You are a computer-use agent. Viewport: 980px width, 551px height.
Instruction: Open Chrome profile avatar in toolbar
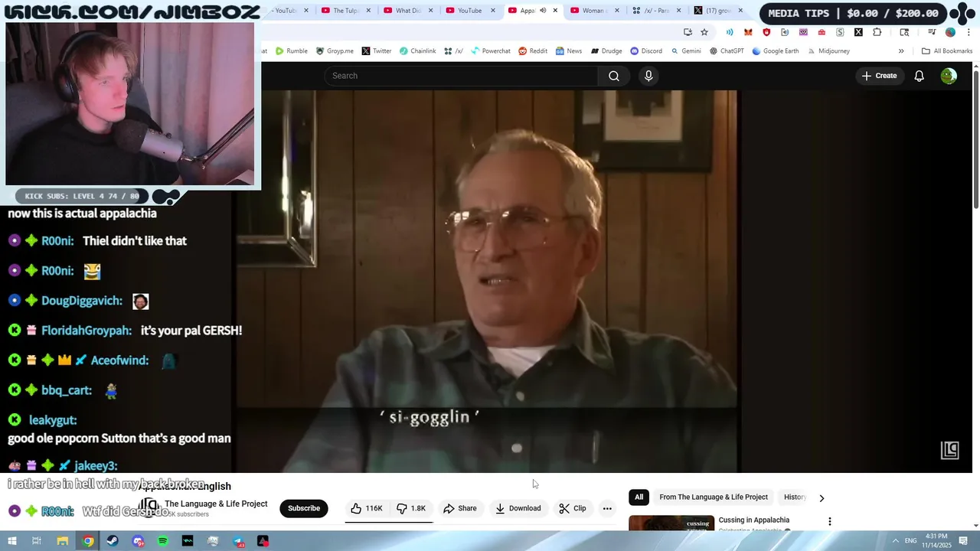coord(950,32)
